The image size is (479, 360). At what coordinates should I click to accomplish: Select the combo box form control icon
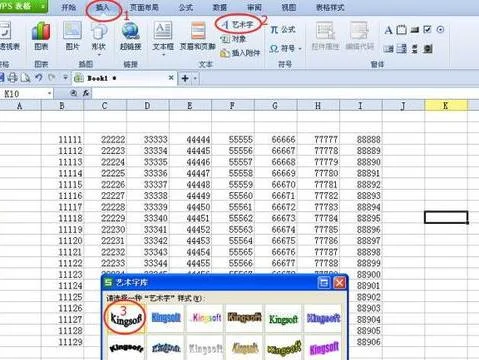tap(402, 49)
